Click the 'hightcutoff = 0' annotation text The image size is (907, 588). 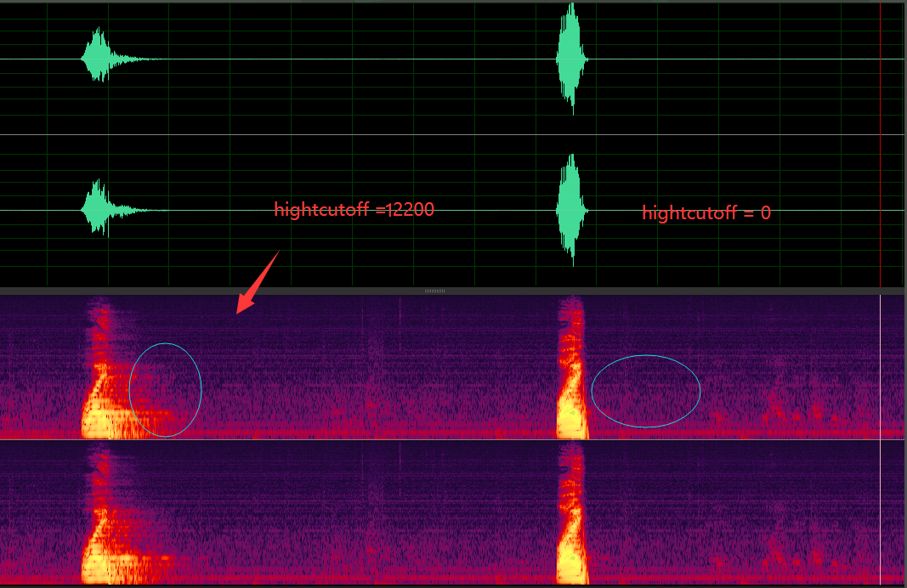tap(706, 212)
